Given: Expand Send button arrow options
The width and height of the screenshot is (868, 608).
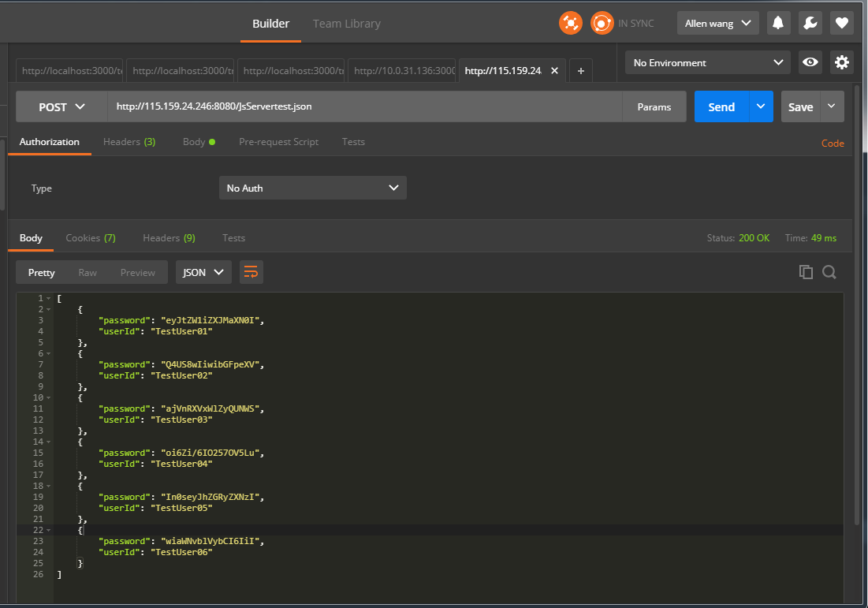Looking at the screenshot, I should pyautogui.click(x=761, y=106).
